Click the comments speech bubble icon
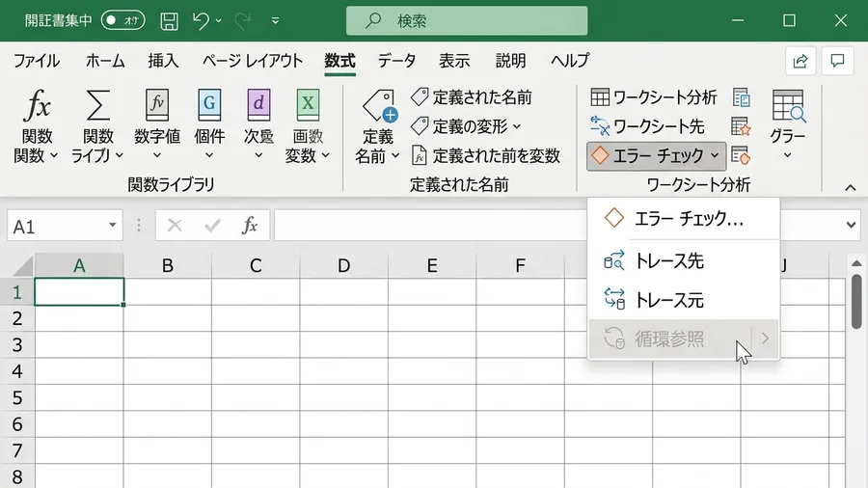This screenshot has width=868, height=488. [837, 61]
